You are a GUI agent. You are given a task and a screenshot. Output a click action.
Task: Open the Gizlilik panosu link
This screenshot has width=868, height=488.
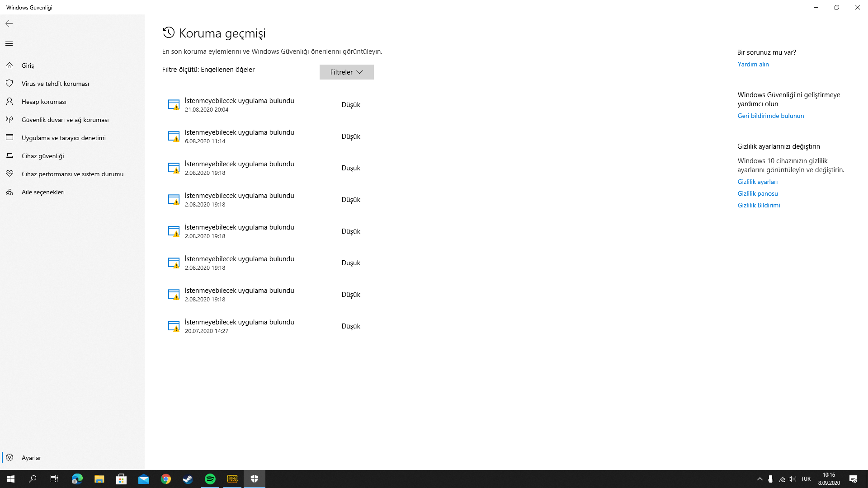[x=757, y=193]
